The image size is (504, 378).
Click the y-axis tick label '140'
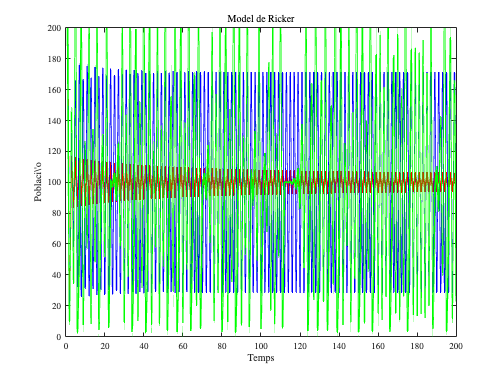tap(54, 121)
